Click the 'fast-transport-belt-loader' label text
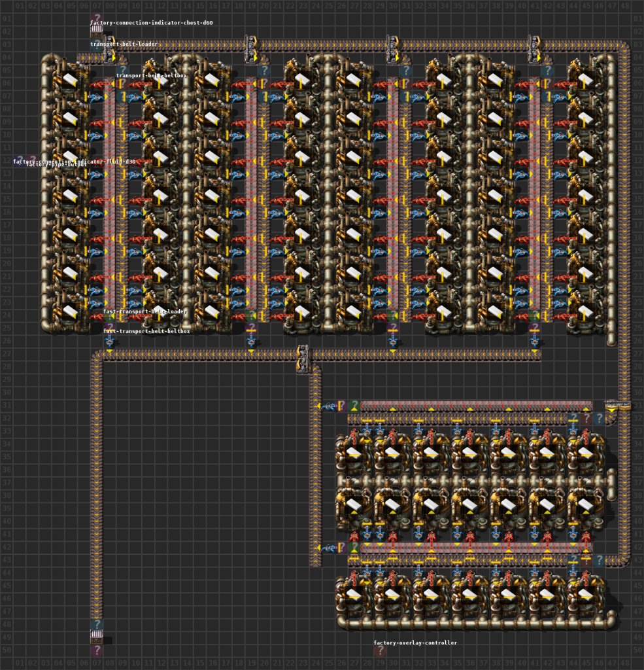This screenshot has width=644, height=670. point(144,311)
